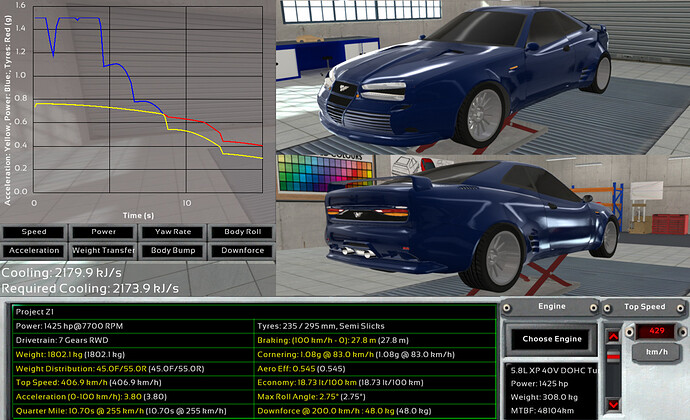Select the Acceleration graph button

(x=34, y=251)
